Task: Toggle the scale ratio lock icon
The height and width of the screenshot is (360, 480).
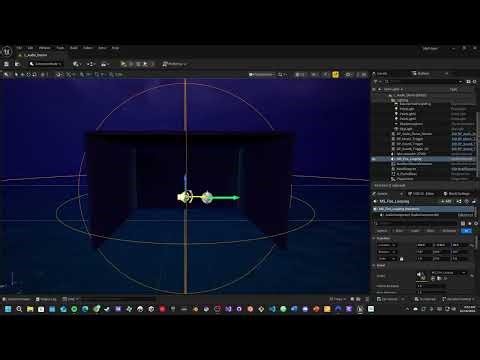Action: tap(402, 259)
